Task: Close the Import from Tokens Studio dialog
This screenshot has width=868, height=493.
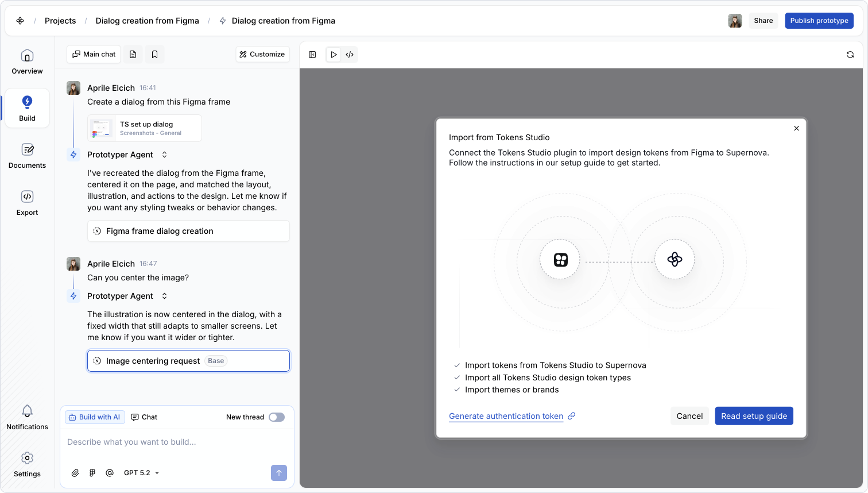Action: tap(796, 128)
